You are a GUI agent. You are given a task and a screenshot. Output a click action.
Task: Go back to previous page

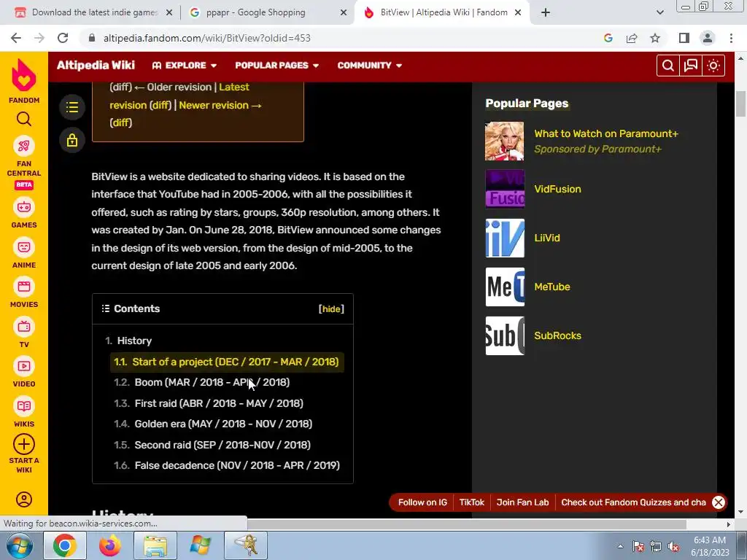[x=16, y=38]
